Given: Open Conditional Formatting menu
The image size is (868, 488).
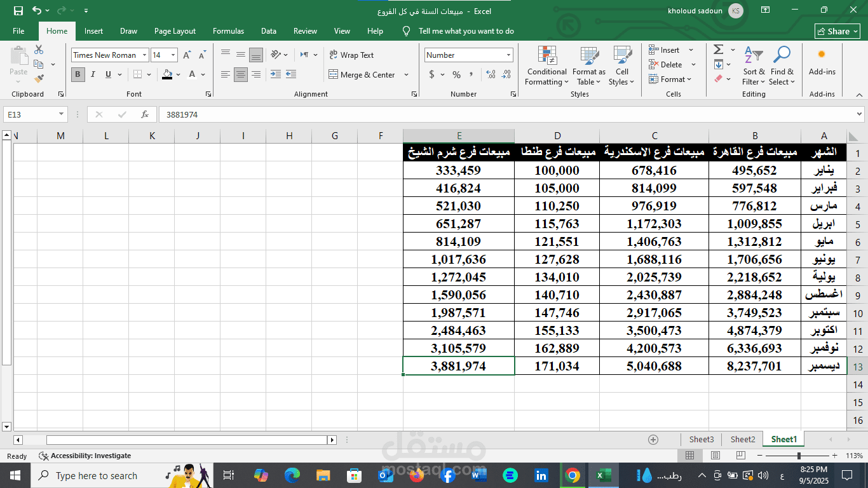Looking at the screenshot, I should (546, 65).
